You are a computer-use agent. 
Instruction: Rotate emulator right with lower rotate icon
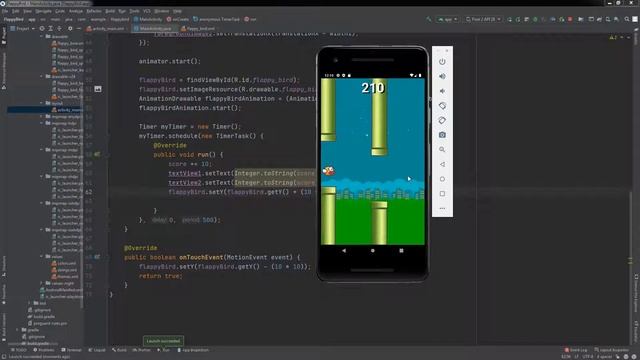442,120
